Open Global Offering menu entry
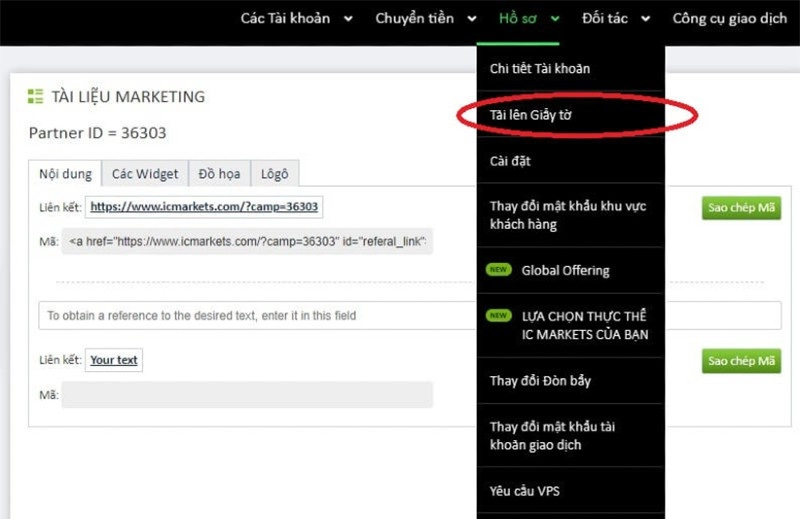 point(570,270)
